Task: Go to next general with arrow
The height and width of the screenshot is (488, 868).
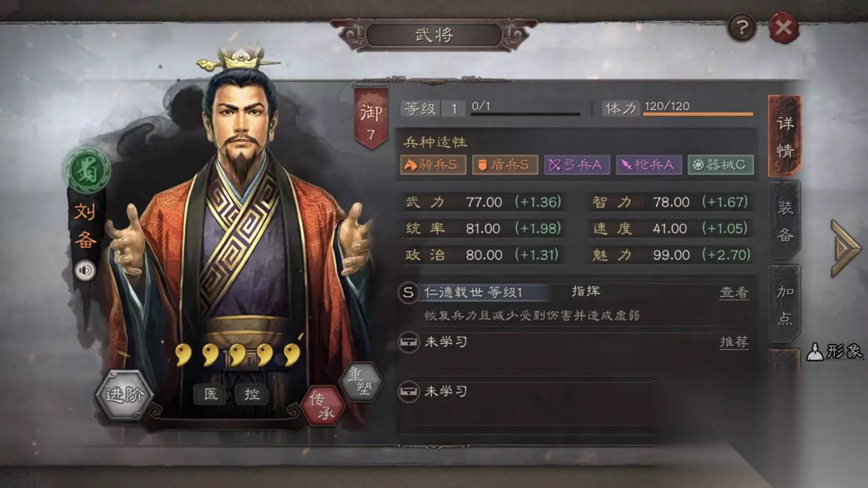Action: [x=846, y=249]
